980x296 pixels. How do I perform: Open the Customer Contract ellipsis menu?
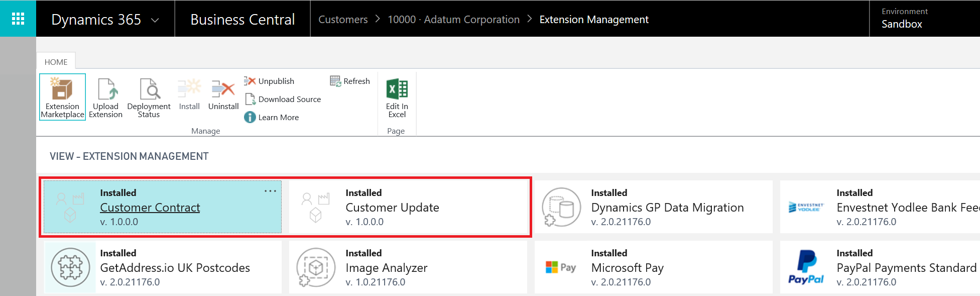pos(270,191)
